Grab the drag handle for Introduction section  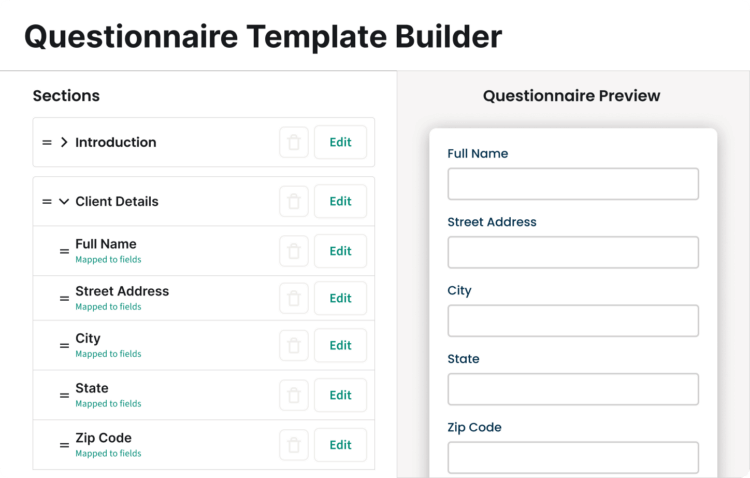pos(46,143)
